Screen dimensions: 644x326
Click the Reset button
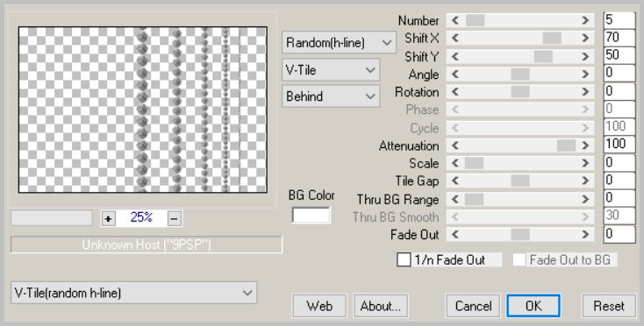(609, 306)
